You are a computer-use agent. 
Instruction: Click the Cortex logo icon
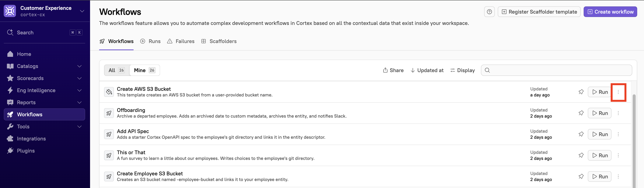pyautogui.click(x=10, y=11)
